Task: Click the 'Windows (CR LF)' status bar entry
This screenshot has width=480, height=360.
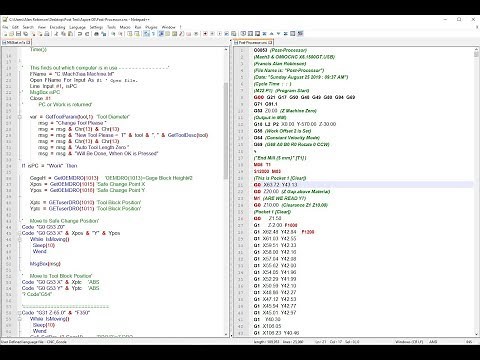Action: point(409,342)
